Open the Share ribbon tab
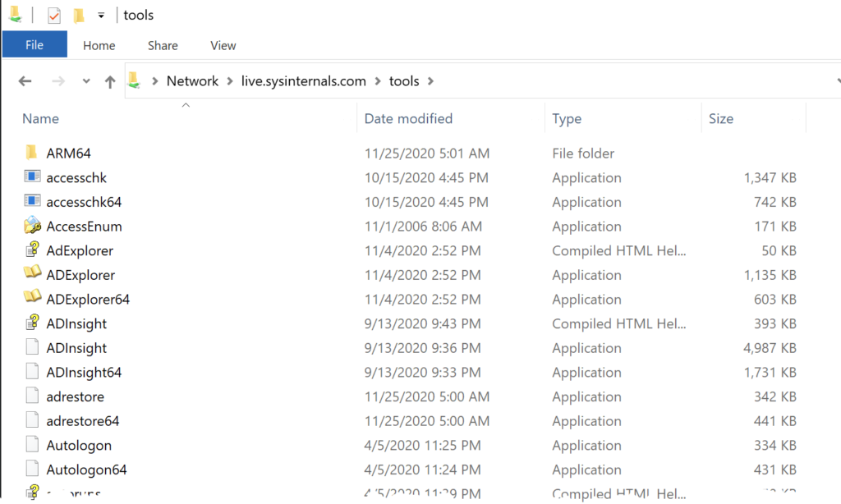The image size is (841, 504). click(163, 46)
